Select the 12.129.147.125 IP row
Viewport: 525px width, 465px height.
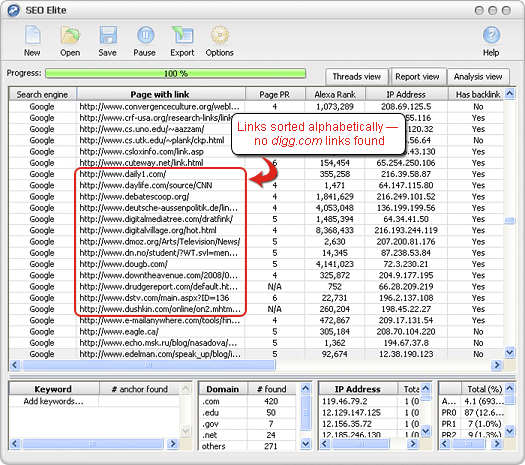point(370,412)
